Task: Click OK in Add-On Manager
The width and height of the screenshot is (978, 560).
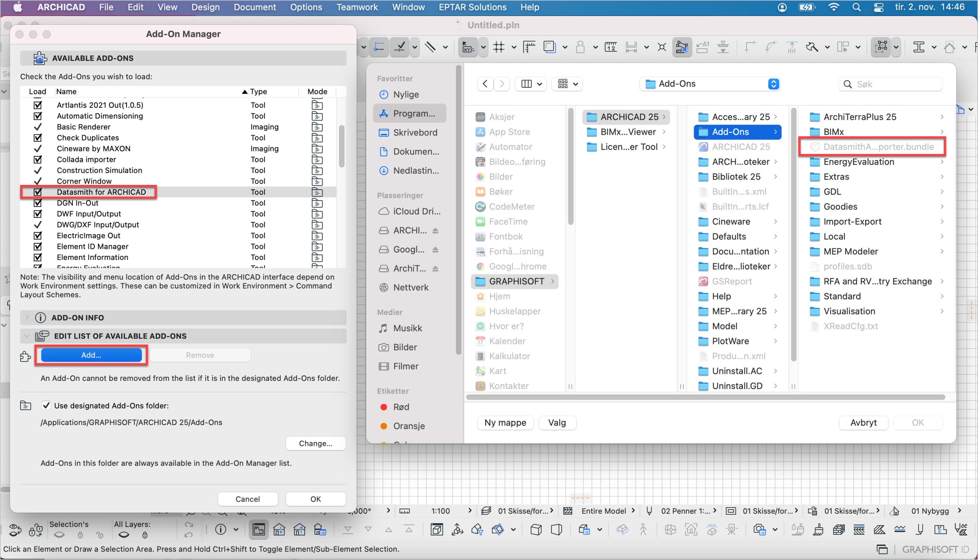Action: coord(315,499)
